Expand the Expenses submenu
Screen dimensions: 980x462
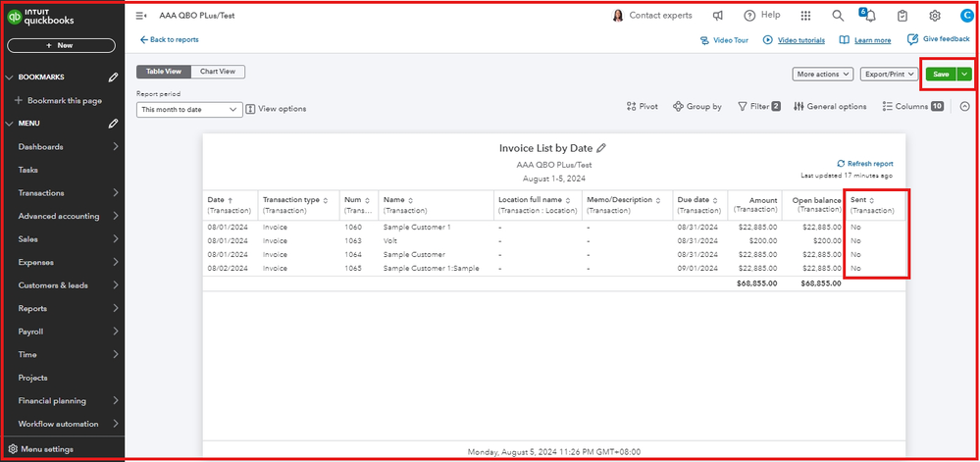click(x=116, y=262)
